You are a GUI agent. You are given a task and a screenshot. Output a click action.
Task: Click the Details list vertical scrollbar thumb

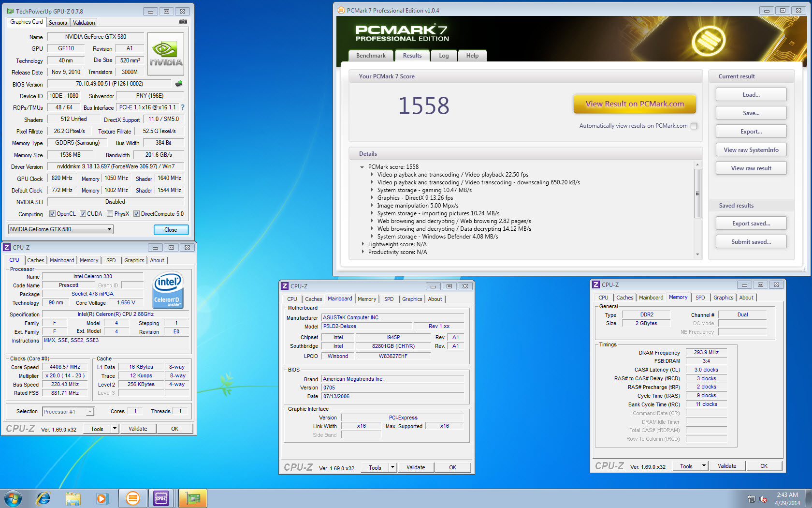click(x=697, y=194)
